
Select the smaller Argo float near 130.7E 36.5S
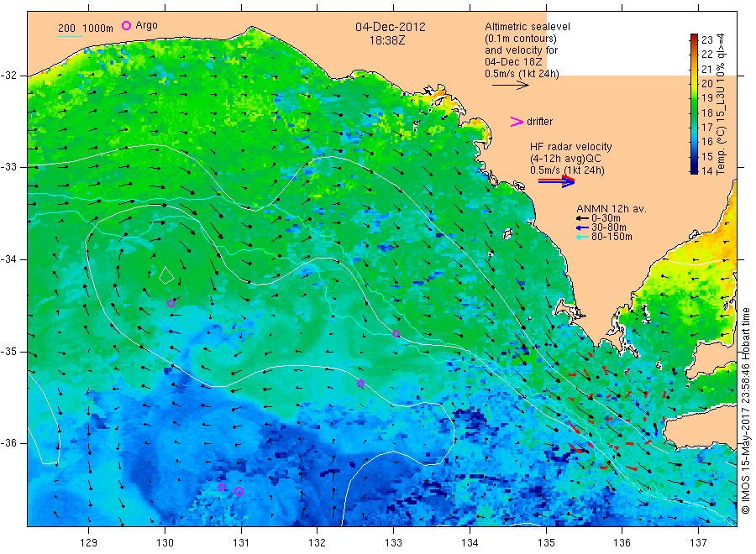pos(221,488)
